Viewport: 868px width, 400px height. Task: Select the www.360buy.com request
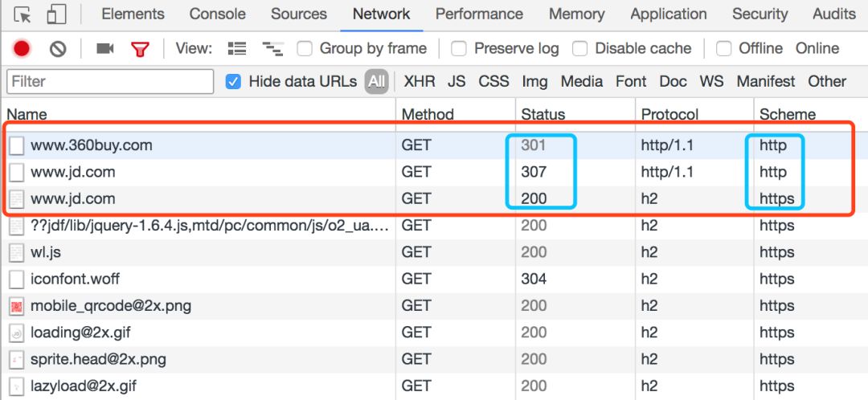91,146
